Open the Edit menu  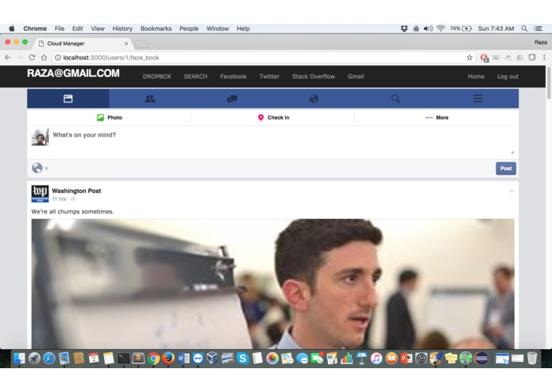(78, 29)
